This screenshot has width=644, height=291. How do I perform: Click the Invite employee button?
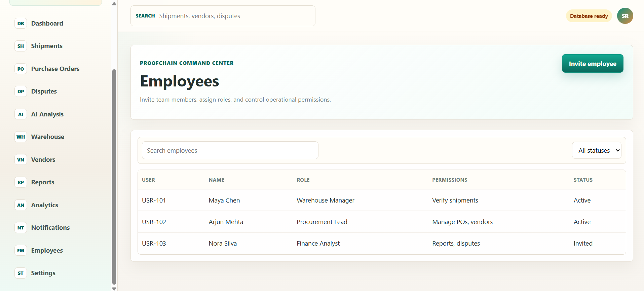[593, 64]
